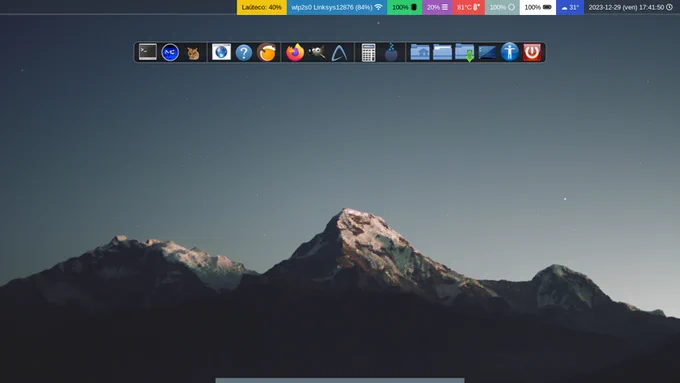The height and width of the screenshot is (383, 680).
Task: Click the green 100% status block
Action: pos(404,7)
